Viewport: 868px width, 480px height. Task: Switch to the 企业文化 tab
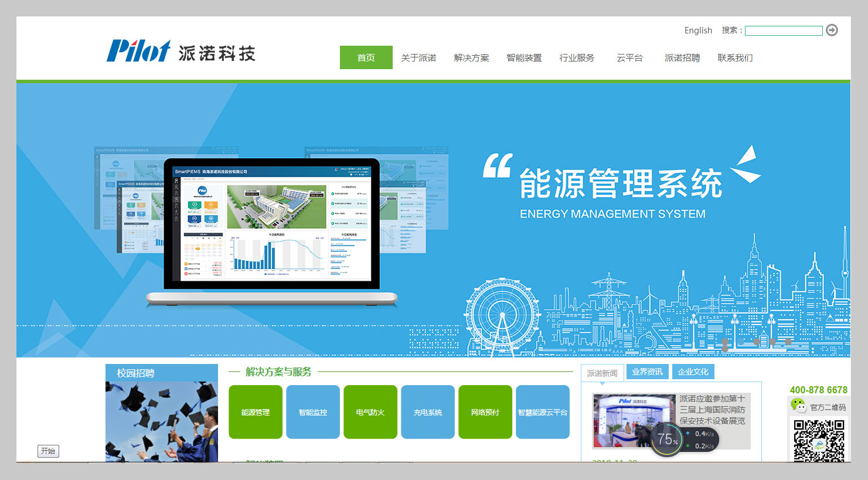(x=693, y=372)
